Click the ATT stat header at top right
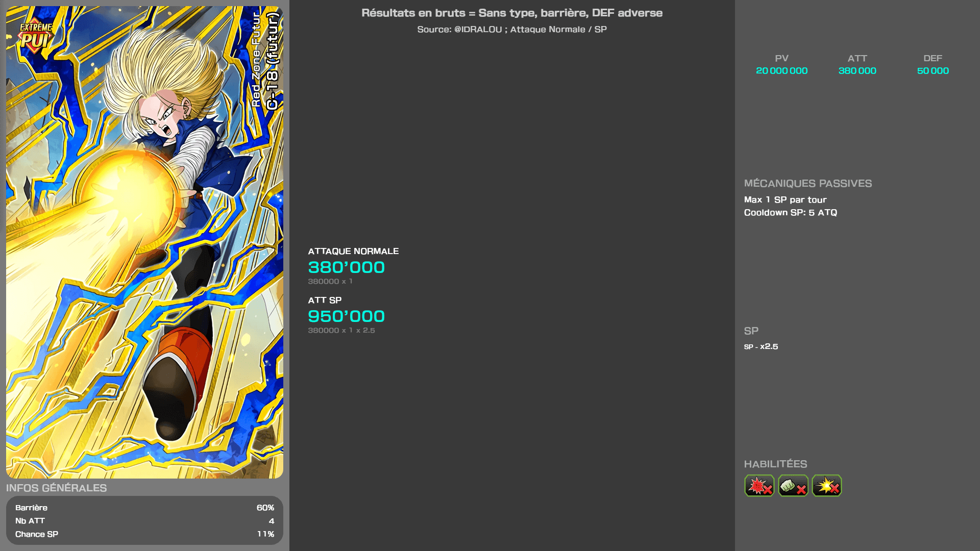 coord(857,59)
